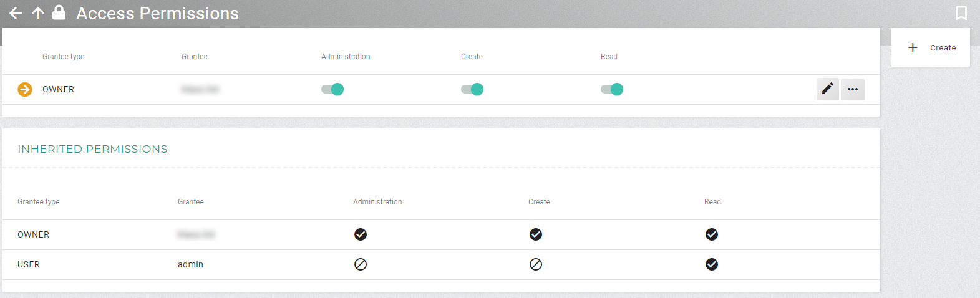Click Grantee header in inherited table
Image resolution: width=980 pixels, height=298 pixels.
coord(191,202)
